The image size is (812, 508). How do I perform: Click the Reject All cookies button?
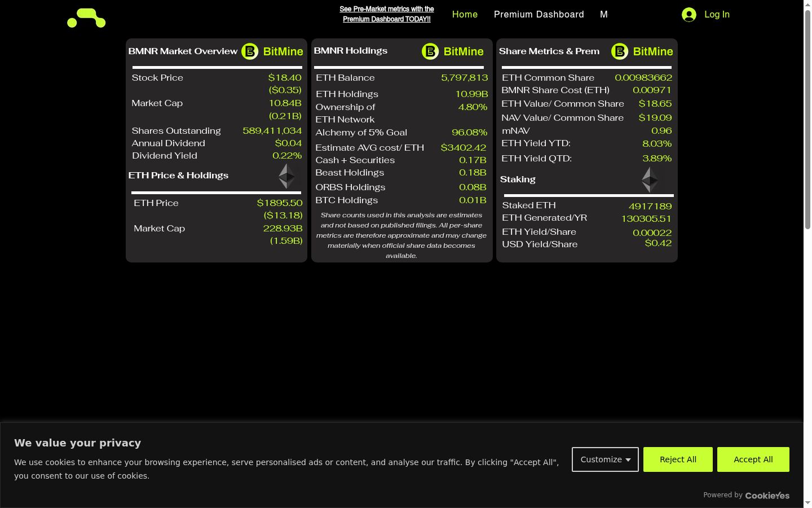click(678, 459)
